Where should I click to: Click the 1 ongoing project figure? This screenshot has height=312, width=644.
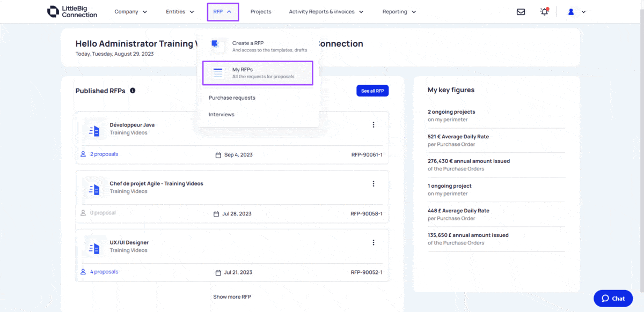pyautogui.click(x=450, y=186)
